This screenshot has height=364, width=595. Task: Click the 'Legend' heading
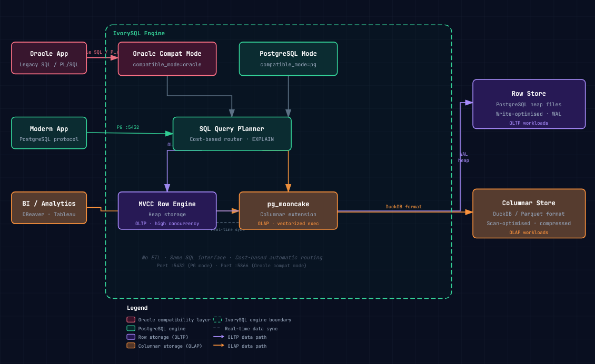pyautogui.click(x=137, y=308)
